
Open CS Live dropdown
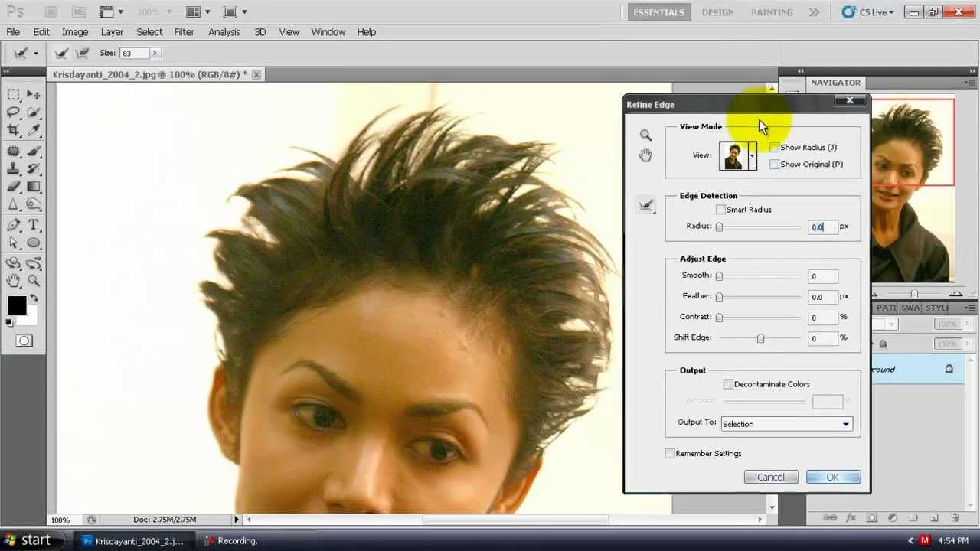[x=867, y=12]
